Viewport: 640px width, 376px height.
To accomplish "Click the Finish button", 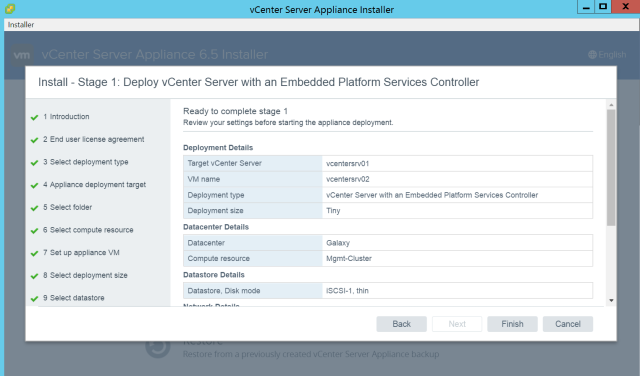I will [512, 324].
